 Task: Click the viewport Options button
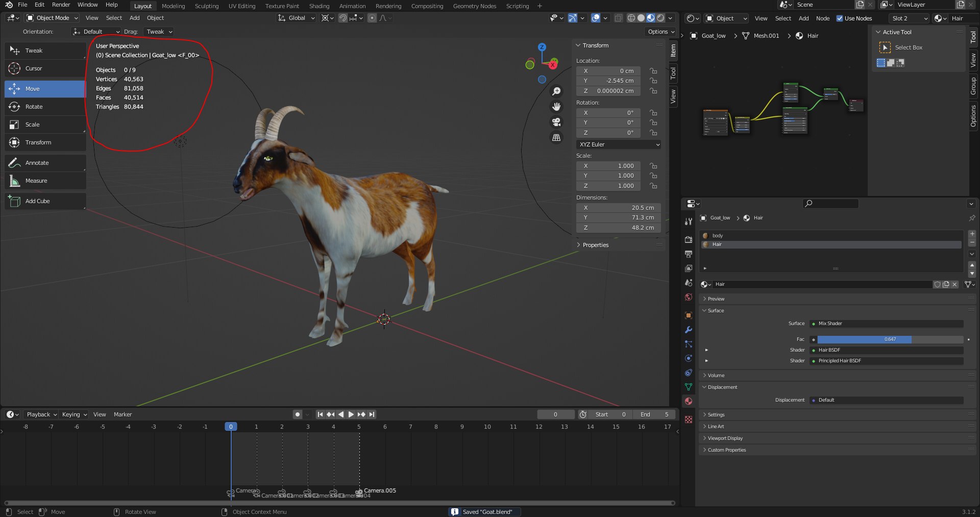[x=661, y=32]
